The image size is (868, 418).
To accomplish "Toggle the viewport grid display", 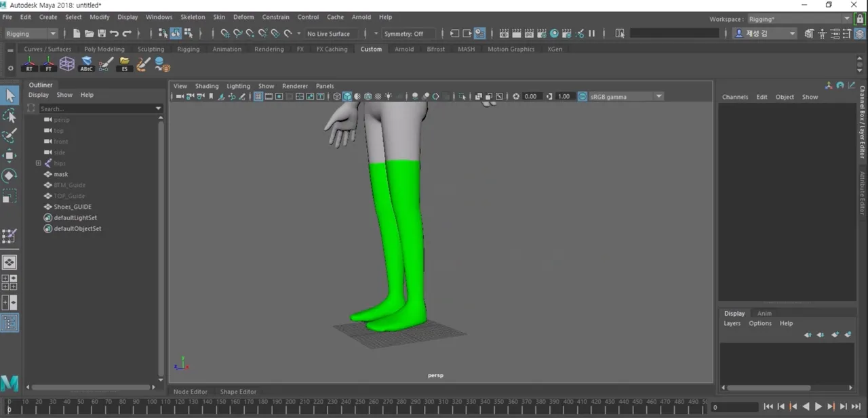I will (x=258, y=96).
